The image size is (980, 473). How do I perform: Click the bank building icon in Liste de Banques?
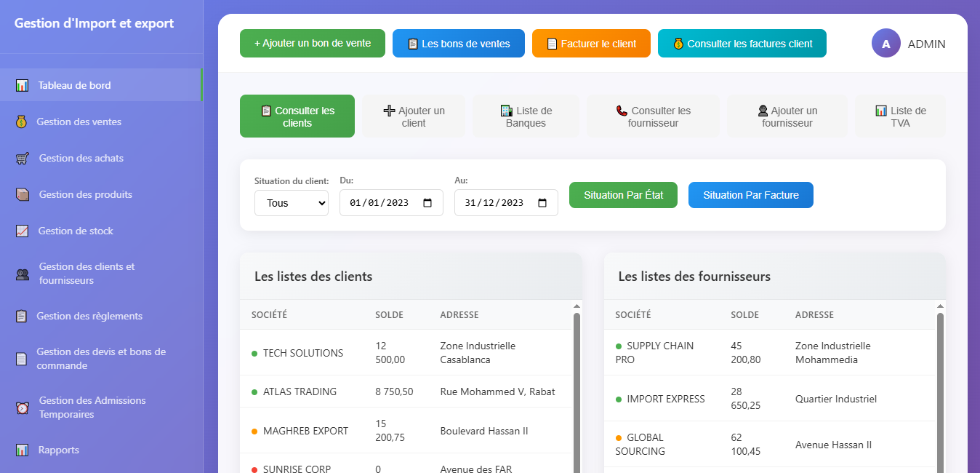pos(507,111)
